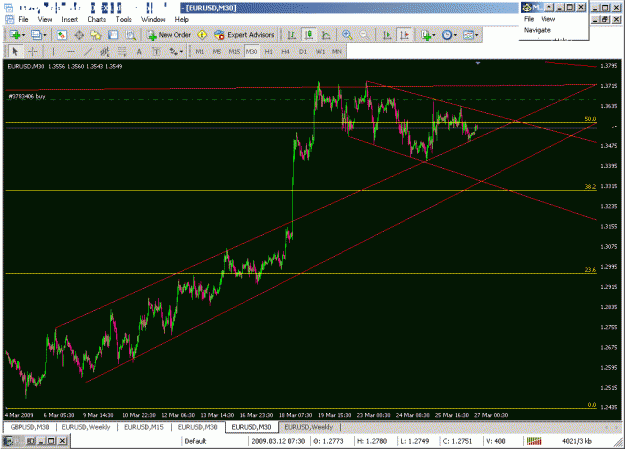Zoom out on the chart

(x=364, y=35)
